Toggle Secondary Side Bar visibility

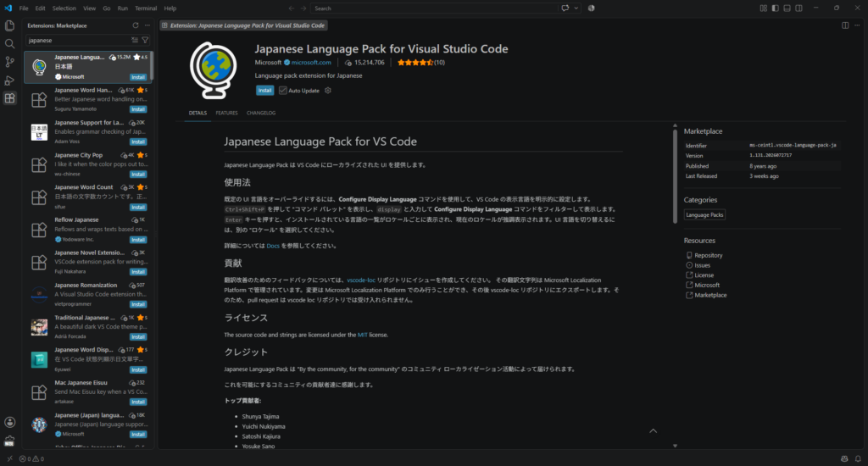coord(798,8)
